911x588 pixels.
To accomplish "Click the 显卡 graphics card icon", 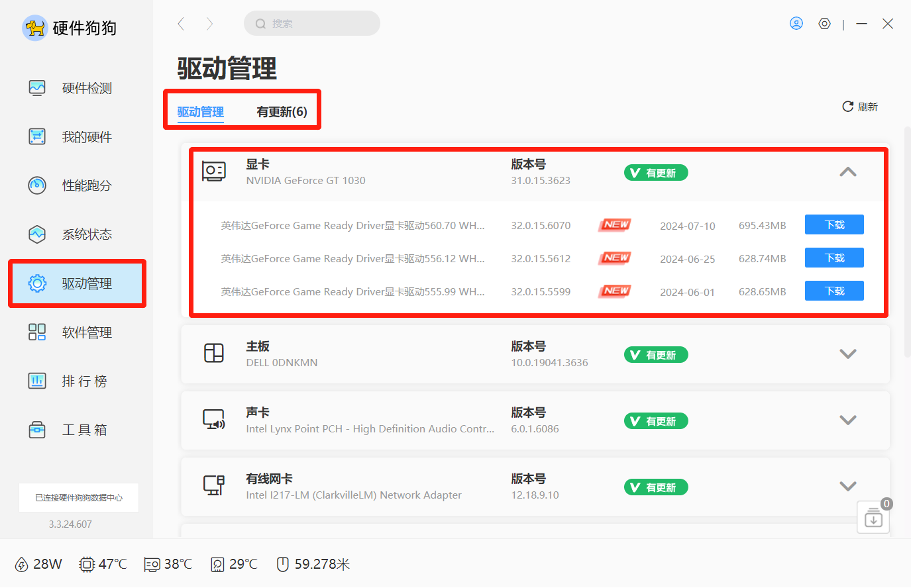I will tap(214, 171).
